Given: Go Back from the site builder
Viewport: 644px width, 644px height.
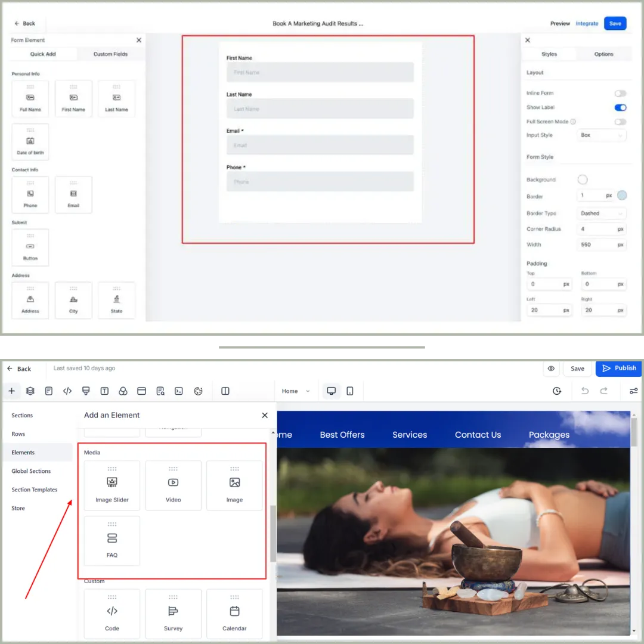Looking at the screenshot, I should [x=19, y=369].
